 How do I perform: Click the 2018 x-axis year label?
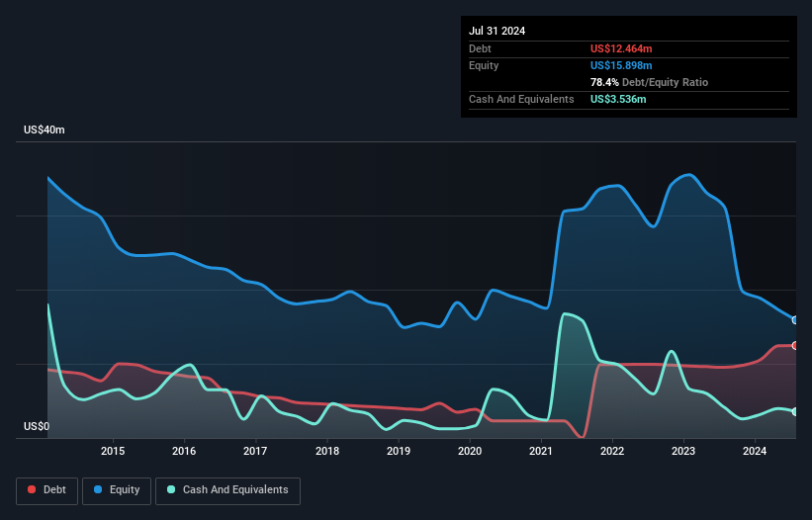[x=326, y=452]
